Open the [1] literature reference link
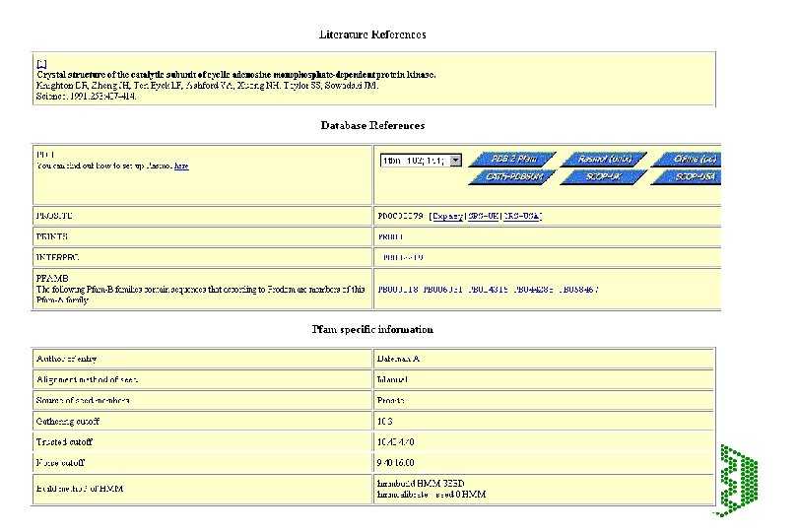 click(x=41, y=64)
